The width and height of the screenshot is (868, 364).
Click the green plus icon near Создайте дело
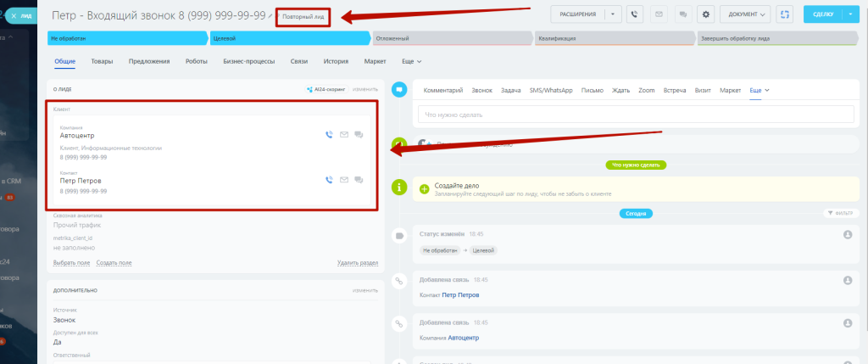(424, 189)
